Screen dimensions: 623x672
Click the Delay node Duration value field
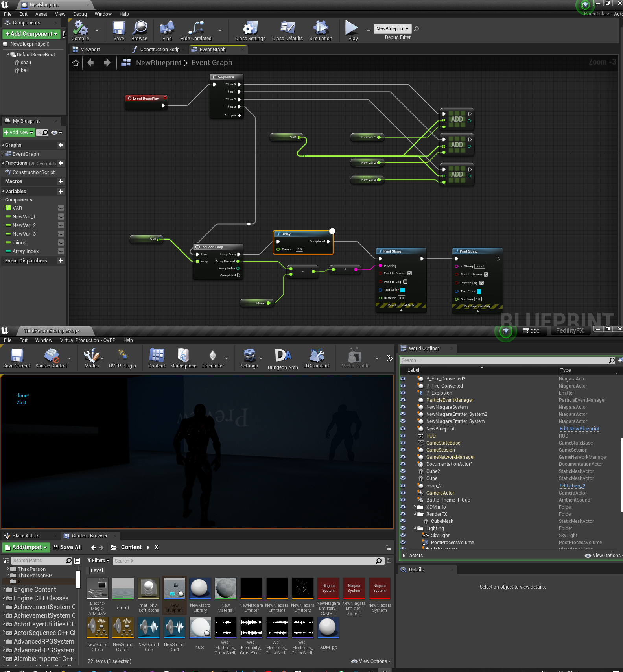tap(300, 249)
